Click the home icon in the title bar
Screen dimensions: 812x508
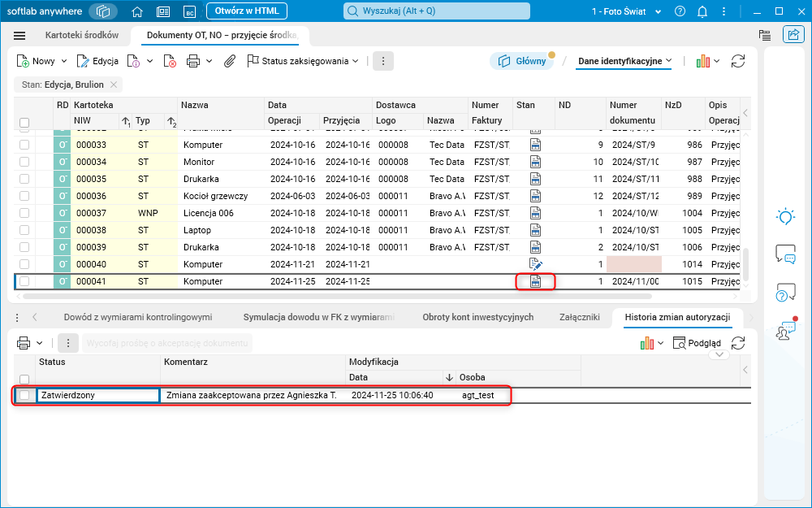tap(137, 11)
